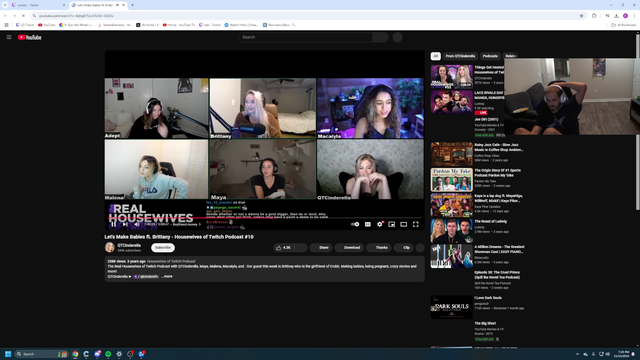Open 'Things Get Heated' Housewives video thumbnail
Screen dimensions: 640x360
(x=451, y=76)
